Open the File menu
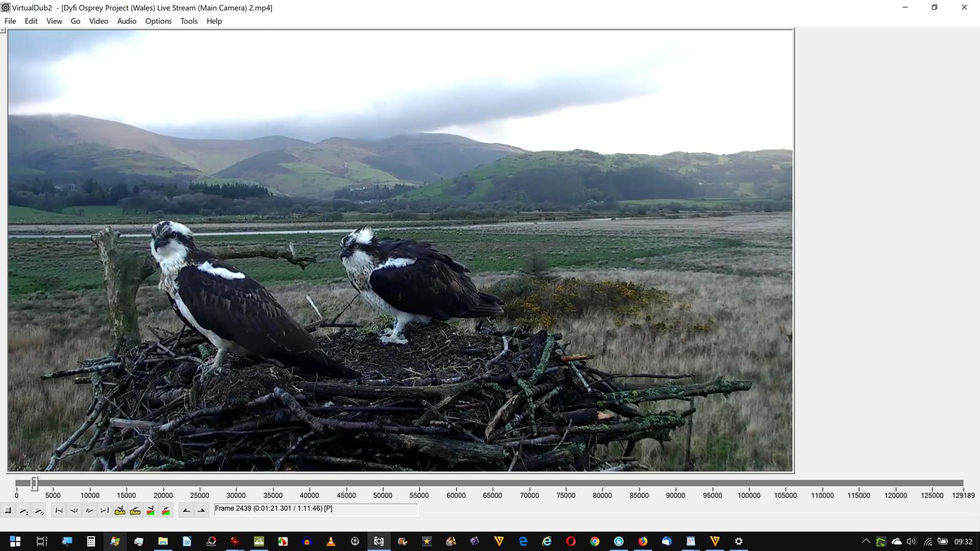Screen dimensions: 980x551 tap(10, 21)
